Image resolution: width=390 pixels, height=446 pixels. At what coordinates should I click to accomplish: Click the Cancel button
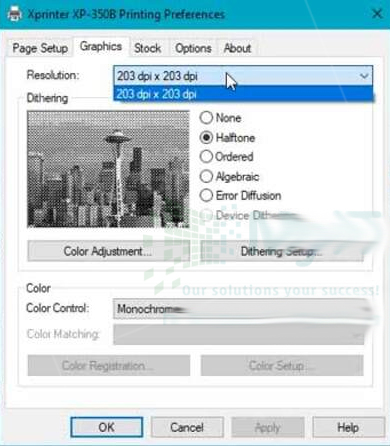point(187,427)
